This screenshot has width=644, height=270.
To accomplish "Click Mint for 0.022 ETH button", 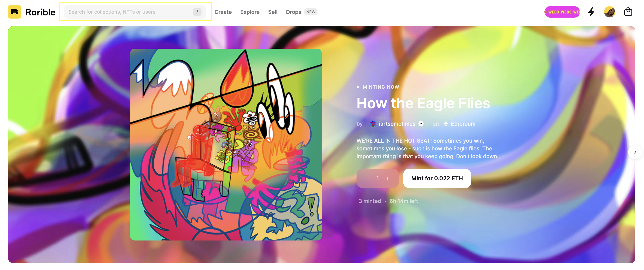I will coord(437,178).
